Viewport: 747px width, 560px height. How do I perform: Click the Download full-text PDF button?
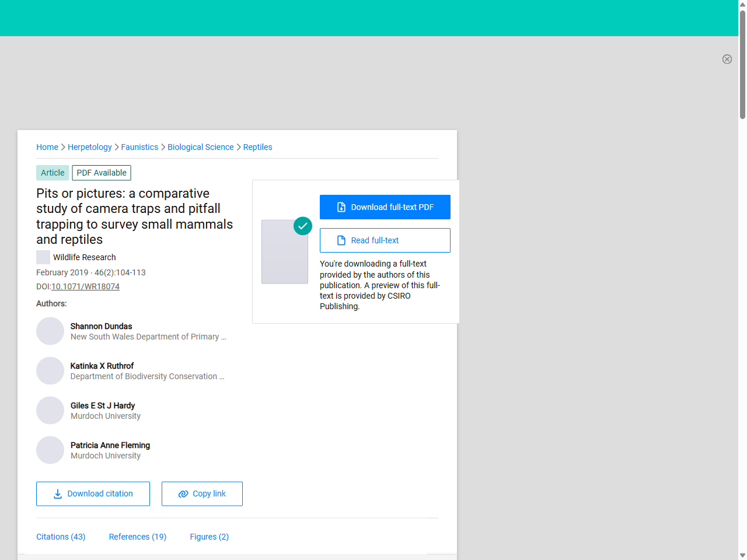[385, 207]
